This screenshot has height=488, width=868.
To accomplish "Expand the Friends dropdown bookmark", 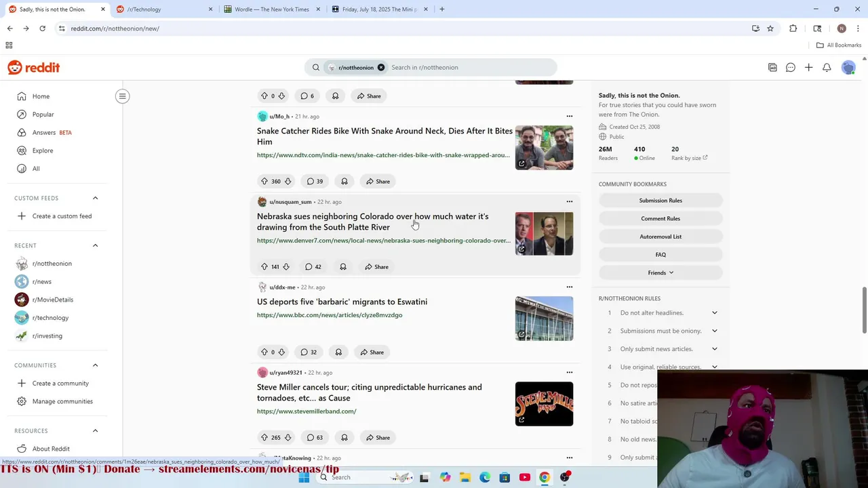I will coord(660,272).
